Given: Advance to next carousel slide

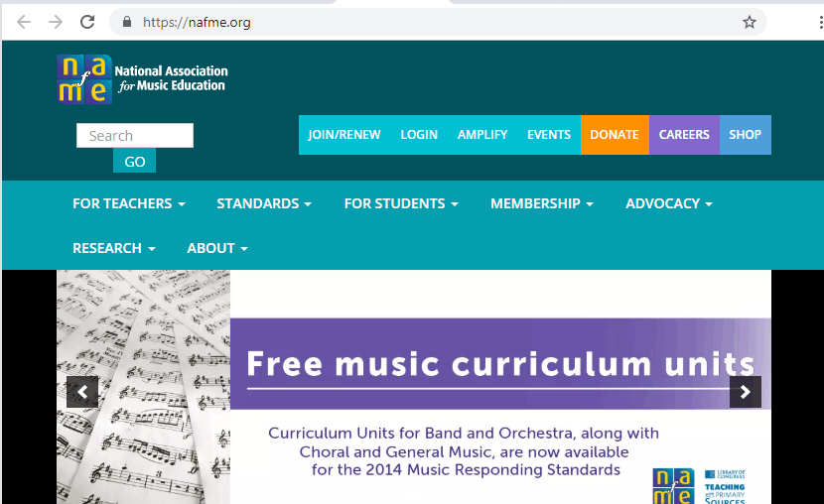Looking at the screenshot, I should point(745,392).
